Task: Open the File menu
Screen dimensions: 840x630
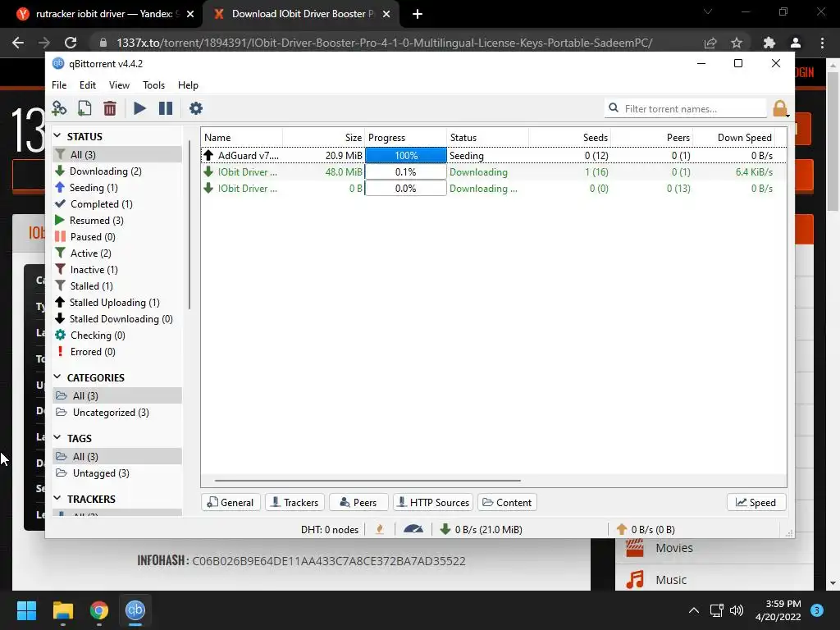Action: [x=59, y=85]
